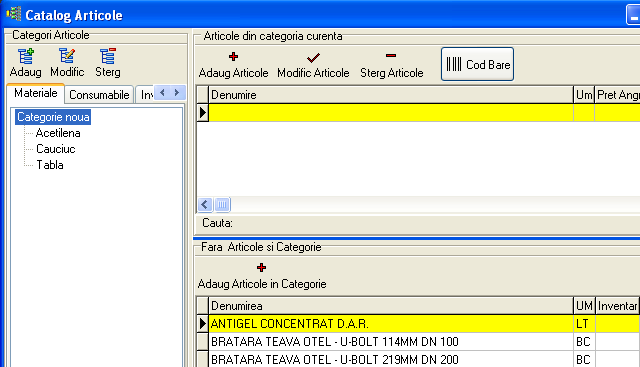
Task: Switch to the Materiale tab
Action: coord(36,93)
